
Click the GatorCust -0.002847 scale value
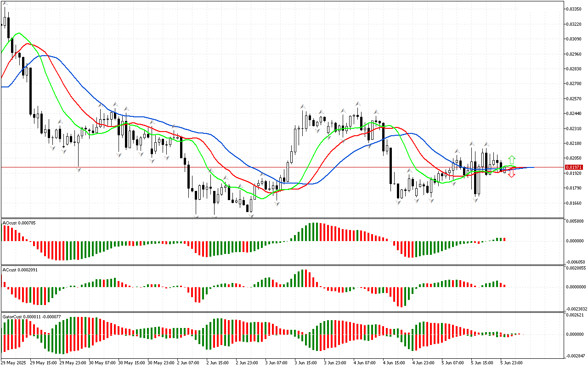pos(576,356)
